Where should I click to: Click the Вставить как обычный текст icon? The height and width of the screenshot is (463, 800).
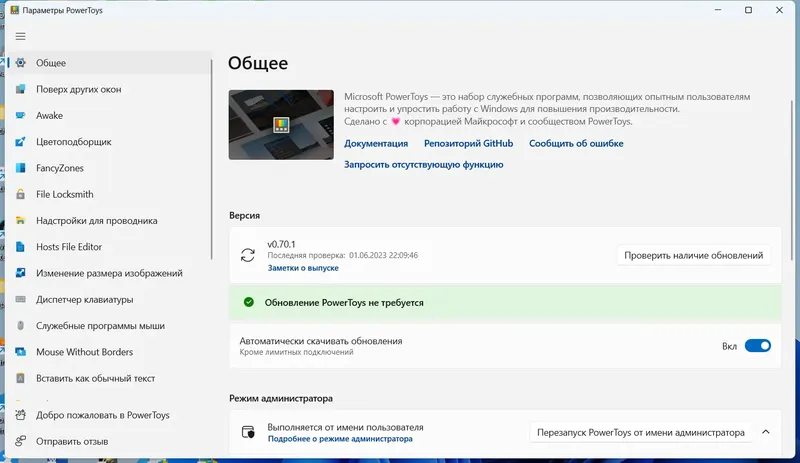click(x=20, y=378)
